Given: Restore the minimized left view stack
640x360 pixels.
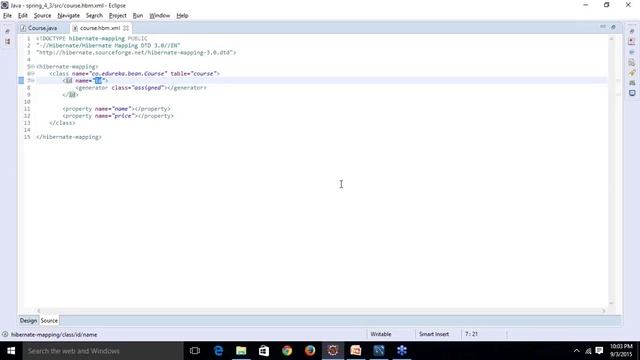Looking at the screenshot, I should [7, 31].
